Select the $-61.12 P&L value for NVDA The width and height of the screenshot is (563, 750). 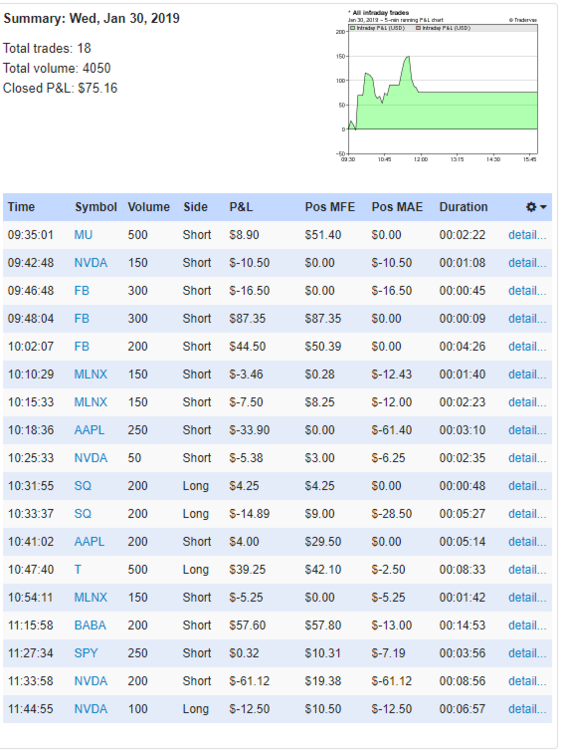pyautogui.click(x=249, y=681)
